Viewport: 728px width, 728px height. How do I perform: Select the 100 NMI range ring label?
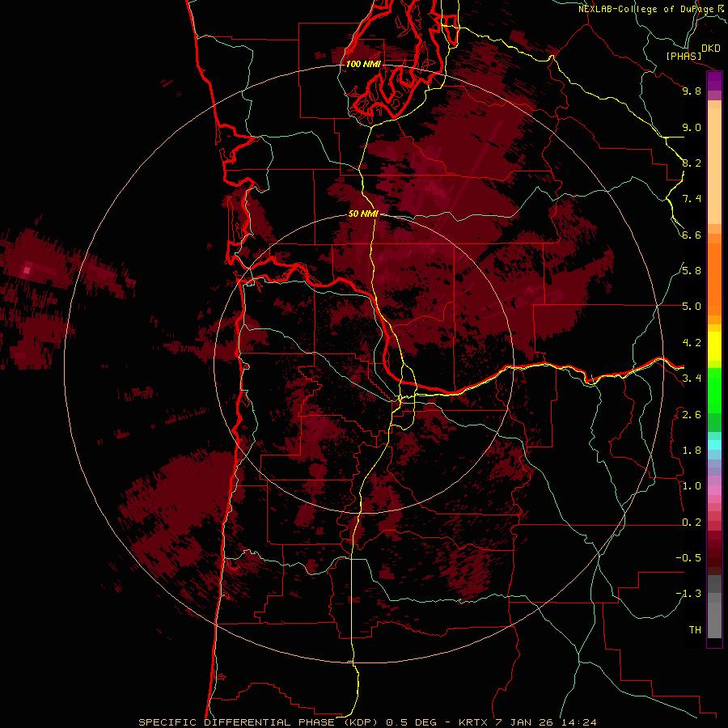coord(363,64)
